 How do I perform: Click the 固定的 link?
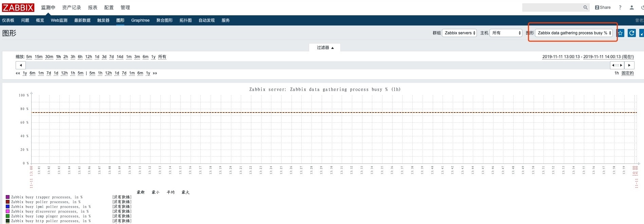[x=628, y=73]
